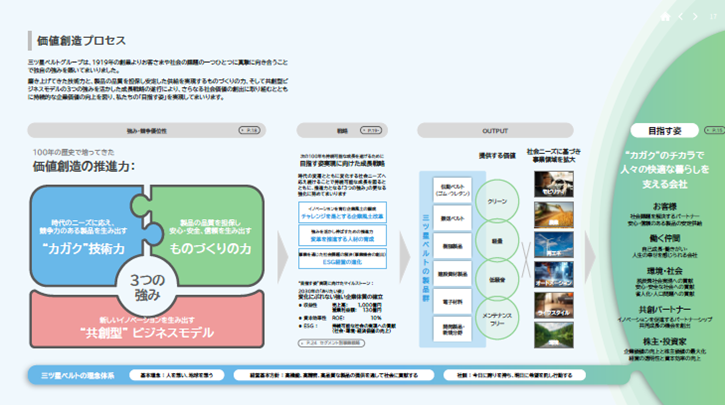Open P.14 link beside 強み・競争優位性 header

(x=251, y=130)
